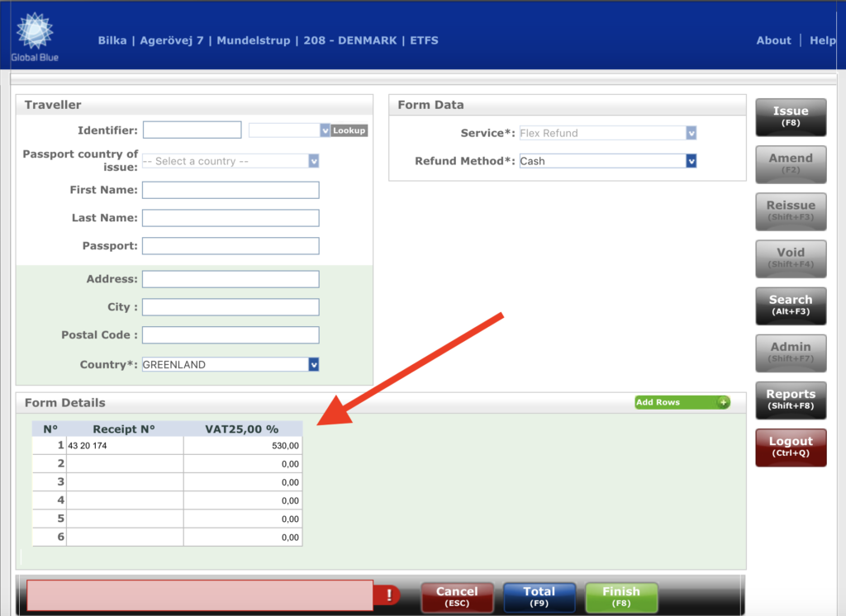This screenshot has width=846, height=616.
Task: Open the Help menu item
Action: [x=822, y=40]
